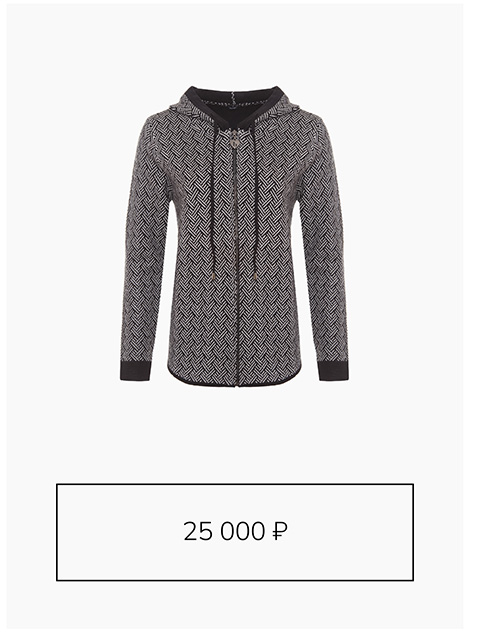This screenshot has width=500, height=632.
Task: Click the hoodie's bottom black hem trim
Action: pos(234,381)
